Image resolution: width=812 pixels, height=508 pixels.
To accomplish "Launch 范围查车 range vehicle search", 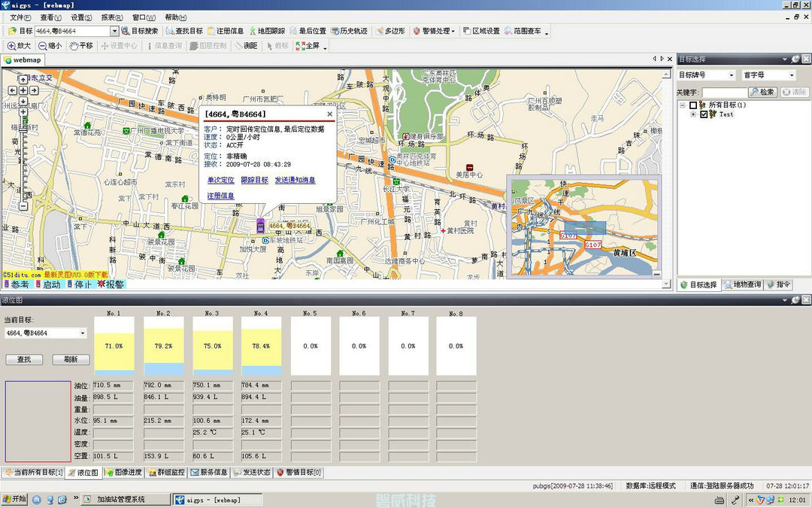I will [523, 31].
